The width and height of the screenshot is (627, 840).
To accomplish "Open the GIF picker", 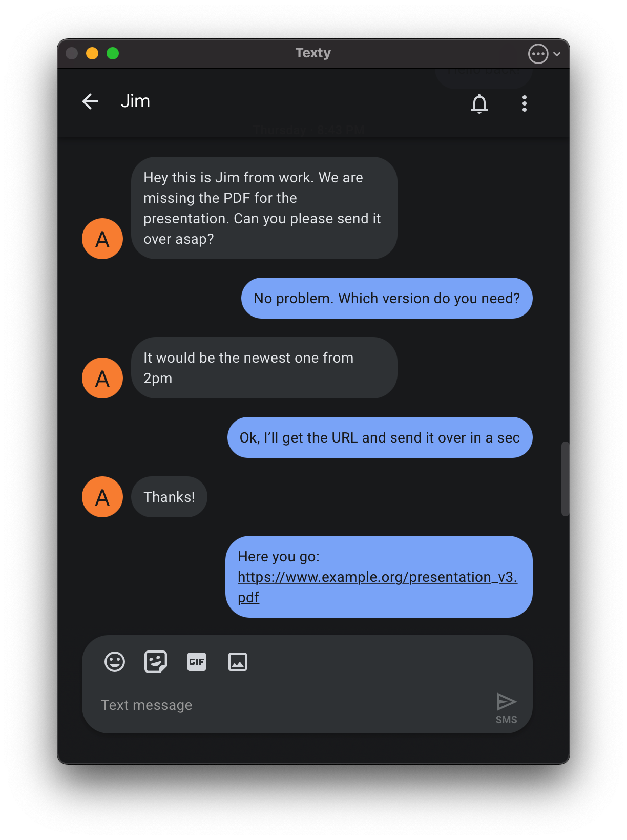I will [x=196, y=661].
